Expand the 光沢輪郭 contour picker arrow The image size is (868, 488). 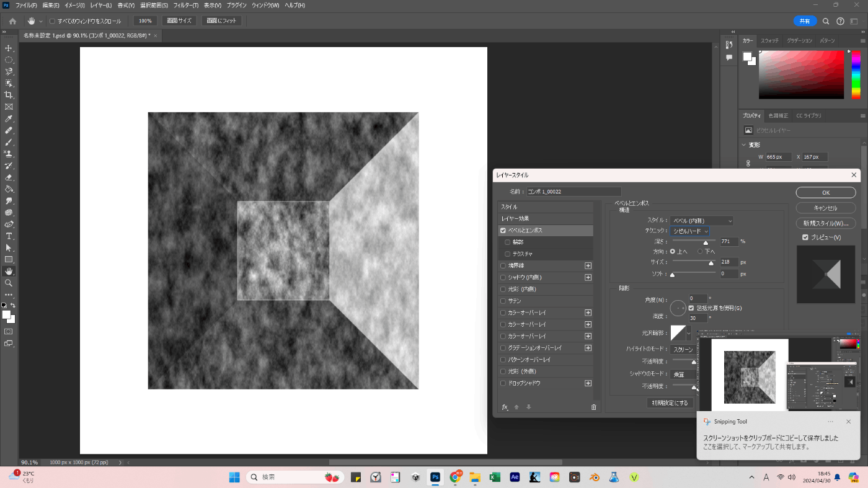click(x=688, y=334)
